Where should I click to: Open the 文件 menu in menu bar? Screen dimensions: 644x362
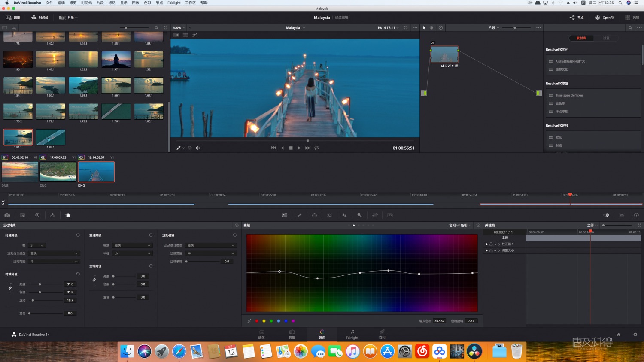[49, 3]
